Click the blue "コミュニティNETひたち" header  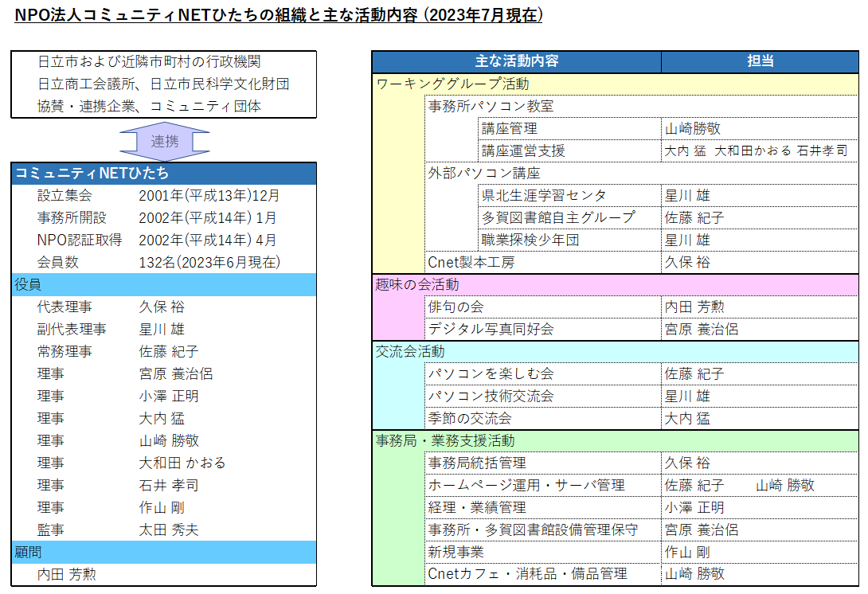click(x=164, y=174)
